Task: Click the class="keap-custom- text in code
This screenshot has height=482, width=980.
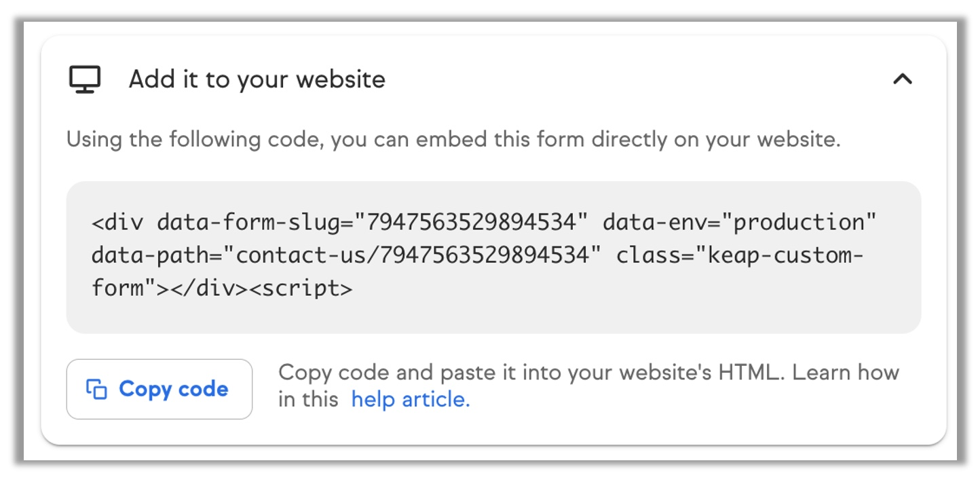Action: pos(740,255)
